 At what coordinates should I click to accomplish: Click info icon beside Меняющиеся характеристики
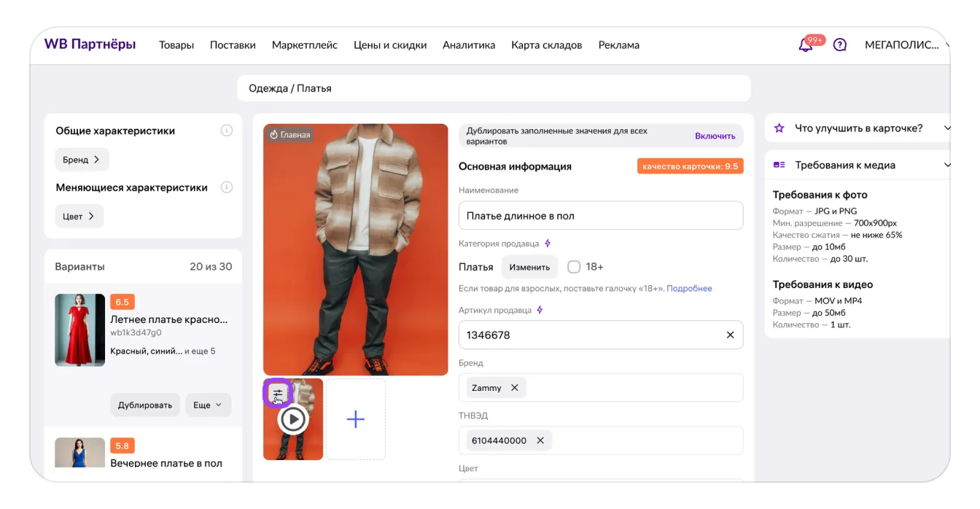pos(227,187)
